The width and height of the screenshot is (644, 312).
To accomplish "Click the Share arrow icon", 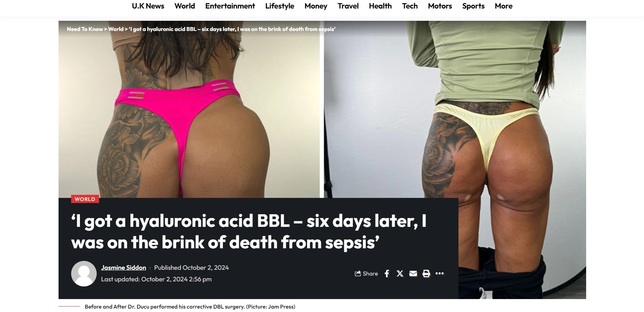I will pyautogui.click(x=358, y=274).
